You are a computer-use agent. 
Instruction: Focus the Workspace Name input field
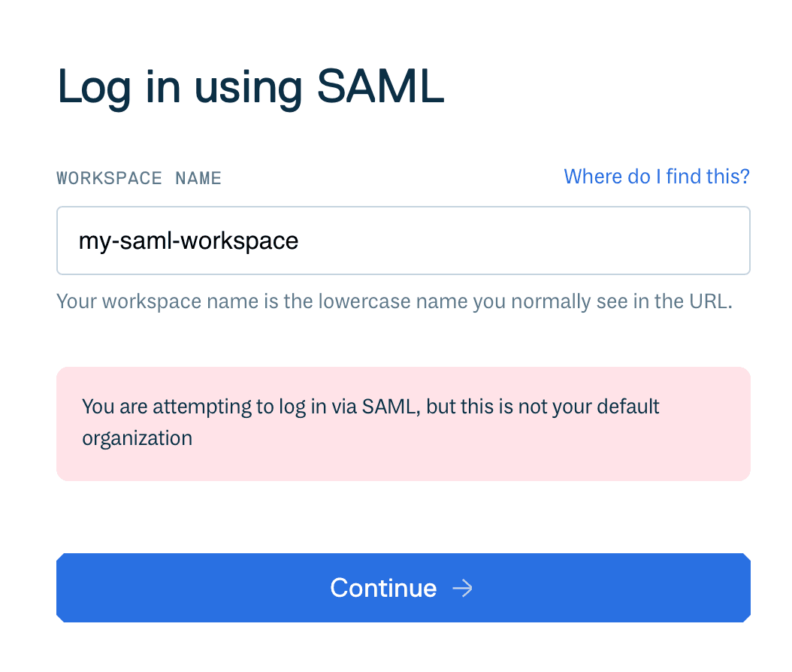403,241
